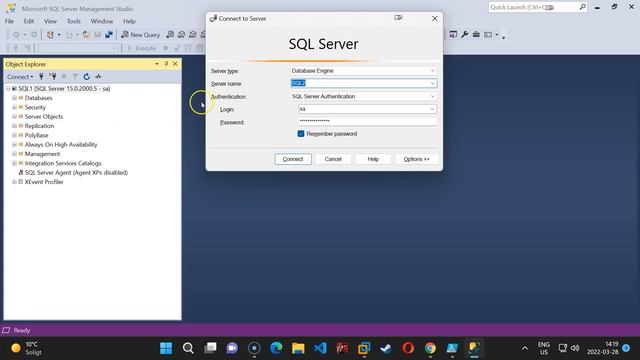Select the XEvent Profiler tree item
Viewport: 640px width, 360px height.
[x=44, y=182]
